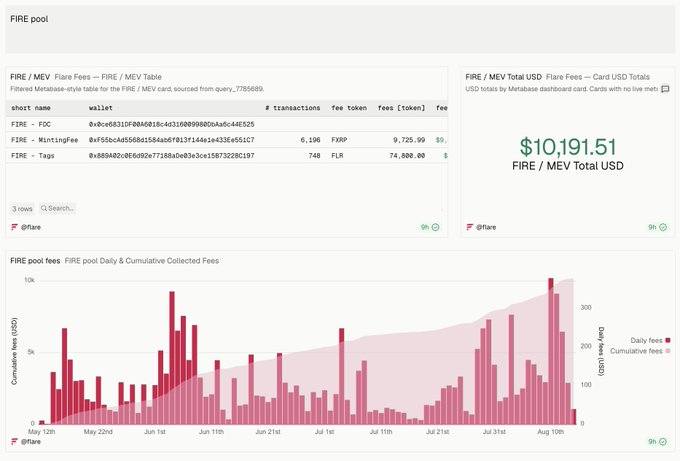Click the Aug 10th x-axis label

click(x=550, y=432)
